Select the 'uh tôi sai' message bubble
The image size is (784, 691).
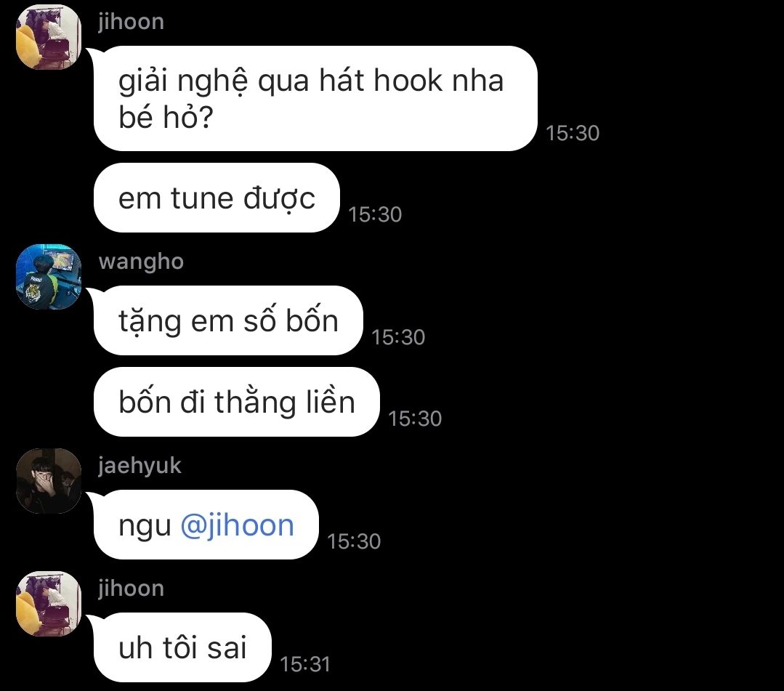point(182,647)
